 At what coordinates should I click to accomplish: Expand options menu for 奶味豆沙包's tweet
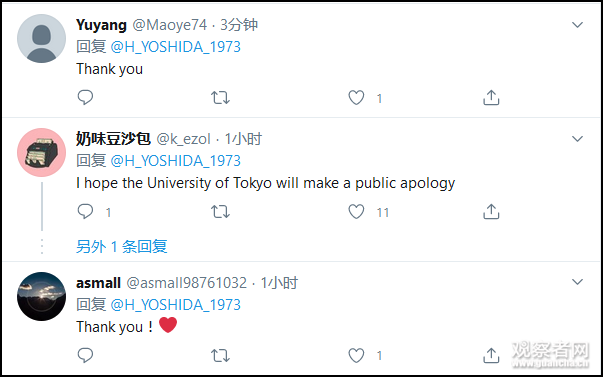click(577, 139)
